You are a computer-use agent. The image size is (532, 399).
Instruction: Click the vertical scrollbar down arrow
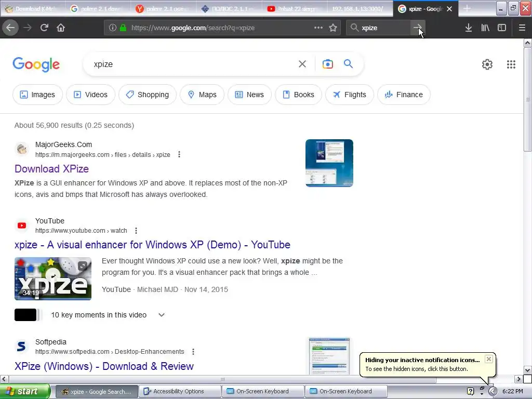[x=527, y=370]
